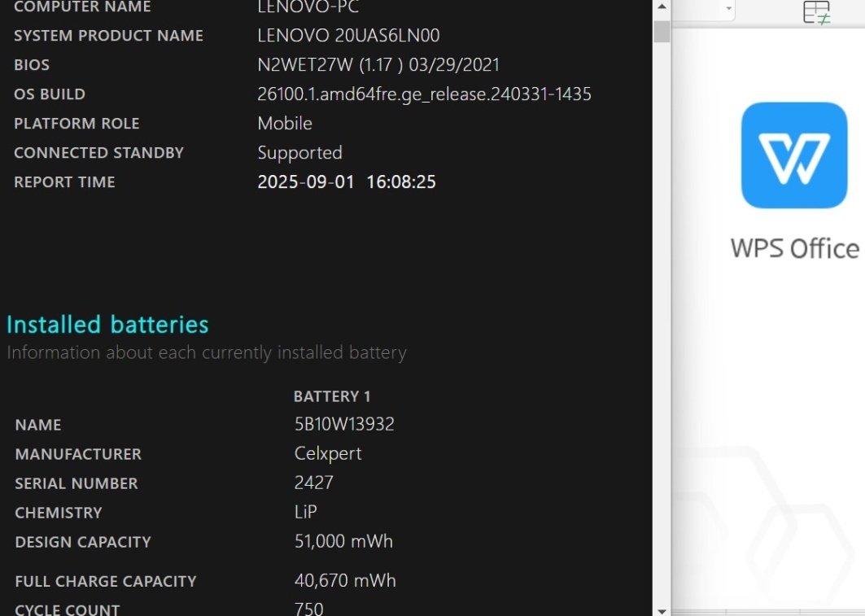Viewport: 865px width, 616px height.
Task: Click the connected standby value 'Supported'
Action: point(299,153)
